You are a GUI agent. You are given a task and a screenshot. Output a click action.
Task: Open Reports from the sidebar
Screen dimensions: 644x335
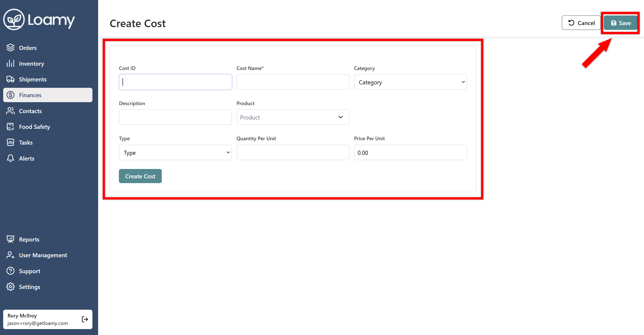(x=29, y=239)
